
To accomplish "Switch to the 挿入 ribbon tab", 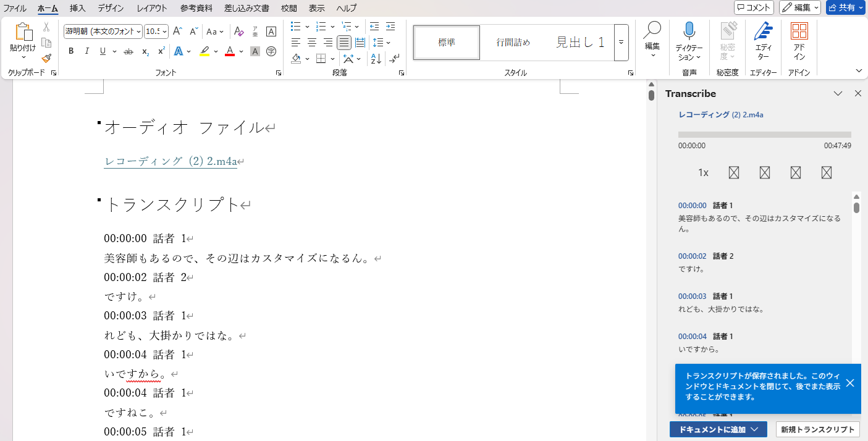I will tap(77, 8).
